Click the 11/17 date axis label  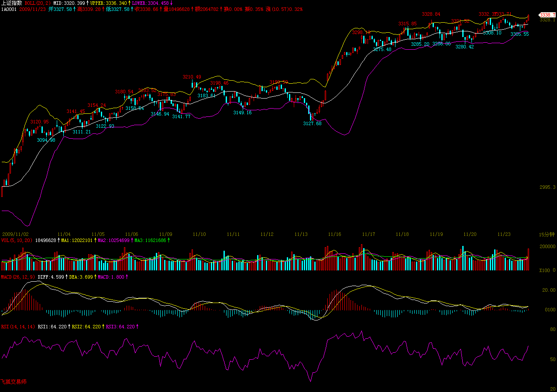click(368, 234)
